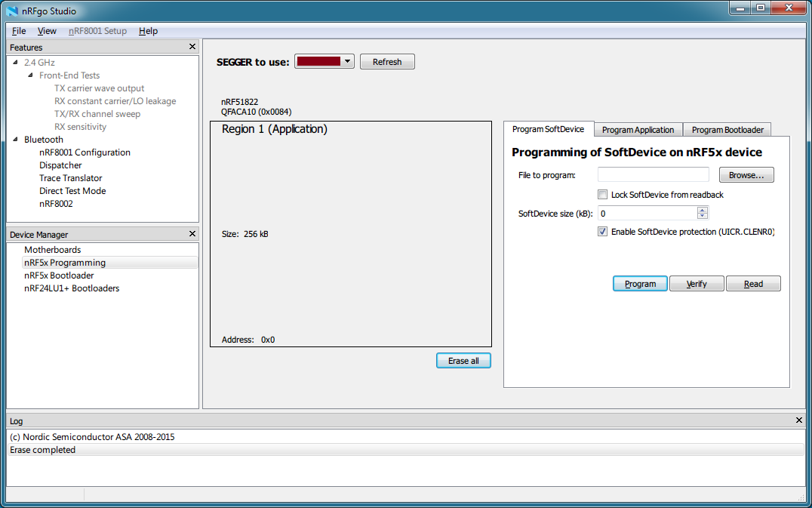Increase SoftDevice size with up arrow
This screenshot has width=812, height=508.
703,210
